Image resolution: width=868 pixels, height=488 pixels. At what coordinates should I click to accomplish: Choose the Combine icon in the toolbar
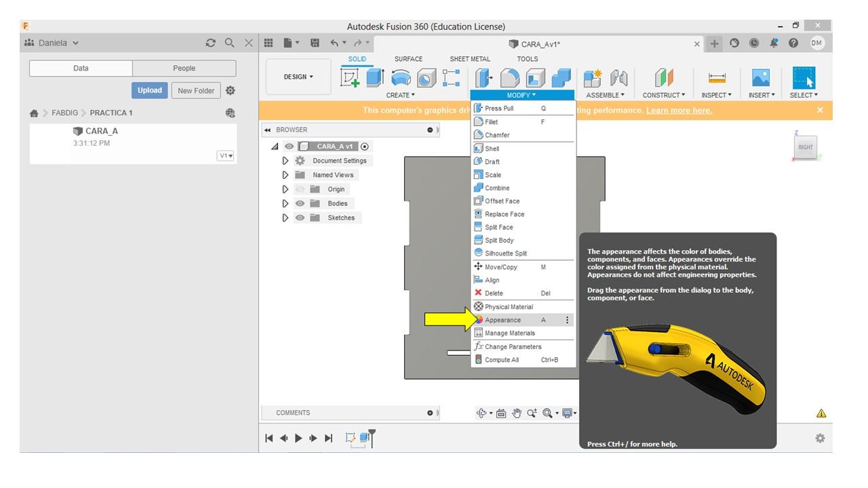[x=561, y=78]
